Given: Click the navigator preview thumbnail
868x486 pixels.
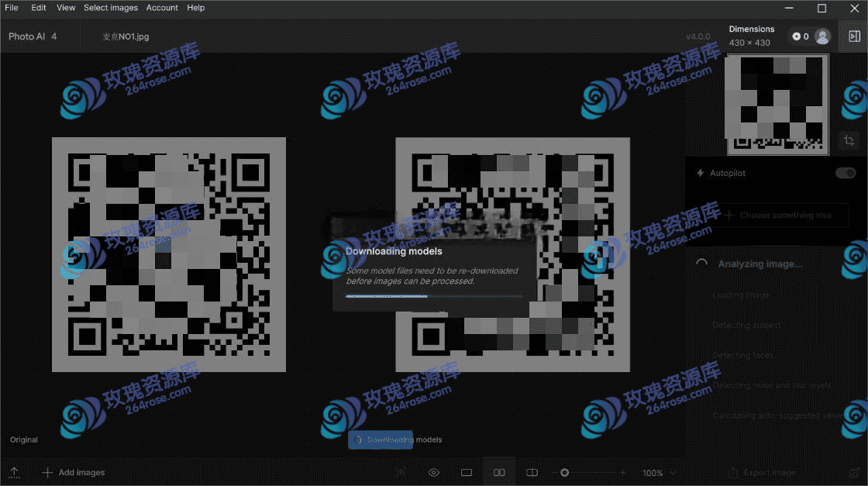Looking at the screenshot, I should point(777,105).
